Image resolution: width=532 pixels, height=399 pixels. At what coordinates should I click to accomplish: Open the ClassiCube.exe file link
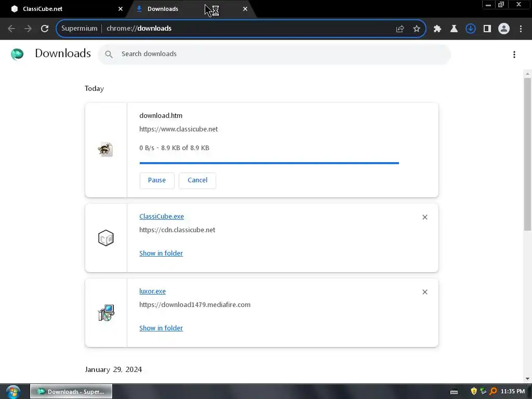tap(162, 217)
